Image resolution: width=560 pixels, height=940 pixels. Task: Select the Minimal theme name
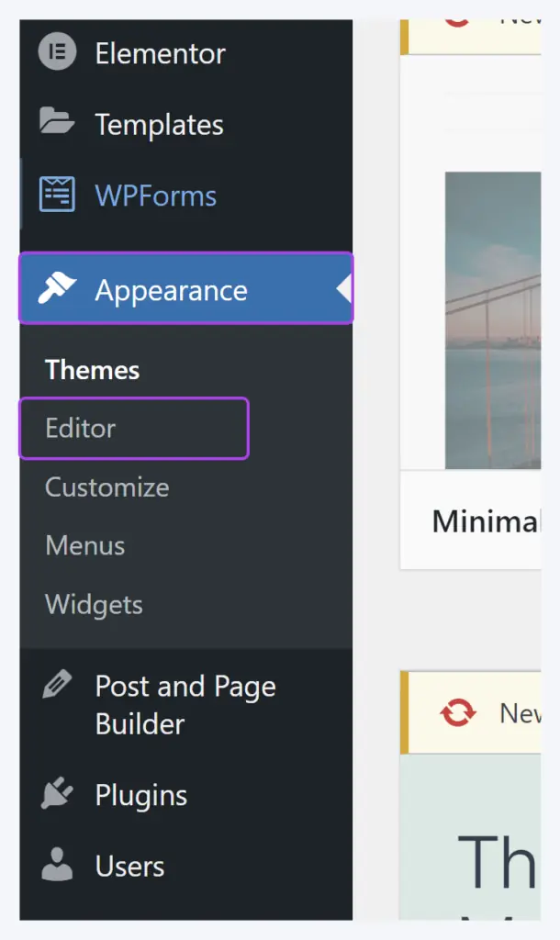tap(487, 521)
